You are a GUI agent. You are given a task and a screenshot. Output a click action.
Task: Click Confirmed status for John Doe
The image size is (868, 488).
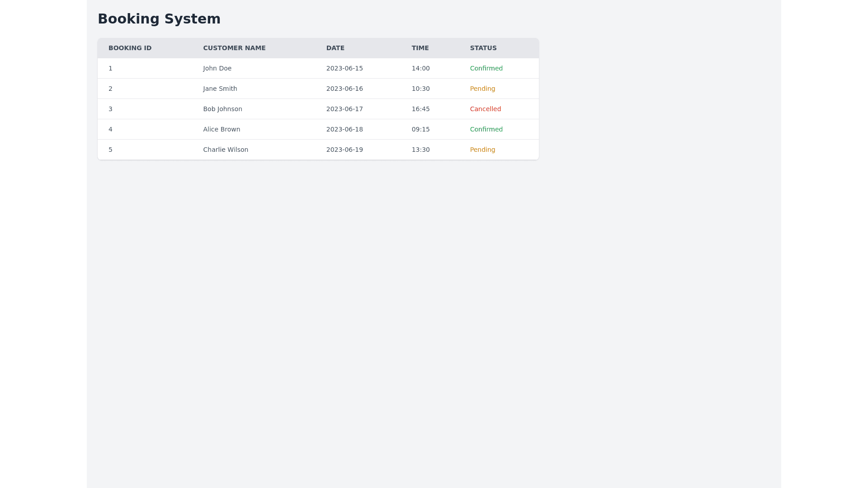[x=486, y=68]
